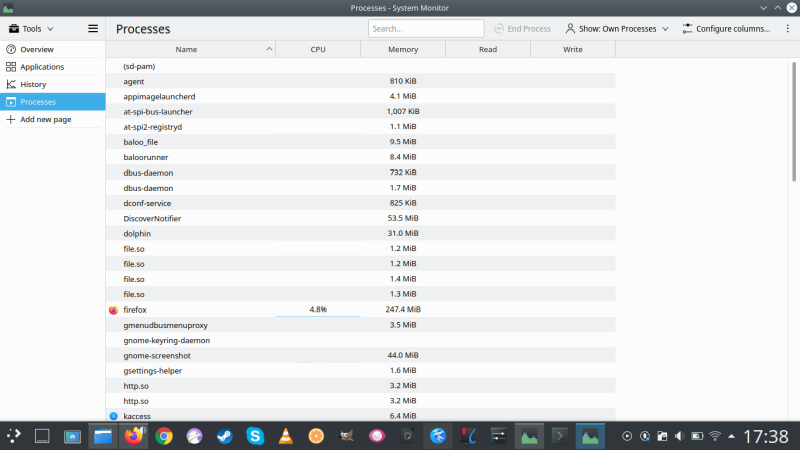Image resolution: width=800 pixels, height=450 pixels.
Task: Switch to the History page
Action: (x=53, y=84)
